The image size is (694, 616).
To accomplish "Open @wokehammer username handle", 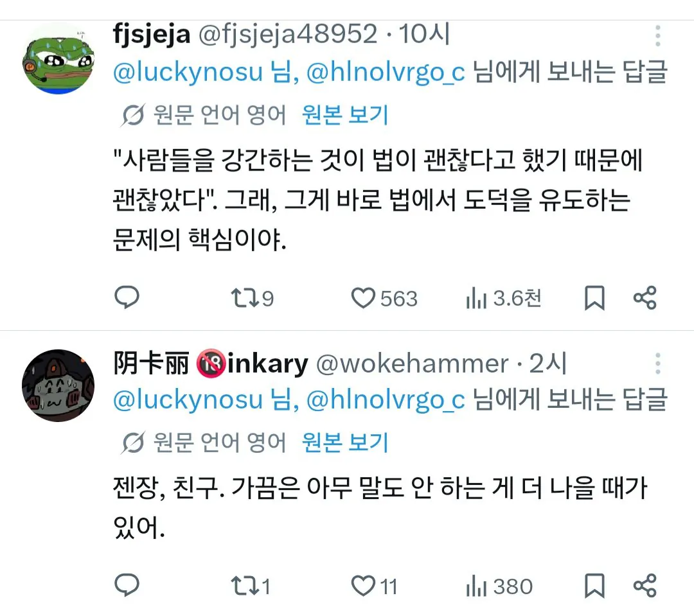I will [413, 364].
